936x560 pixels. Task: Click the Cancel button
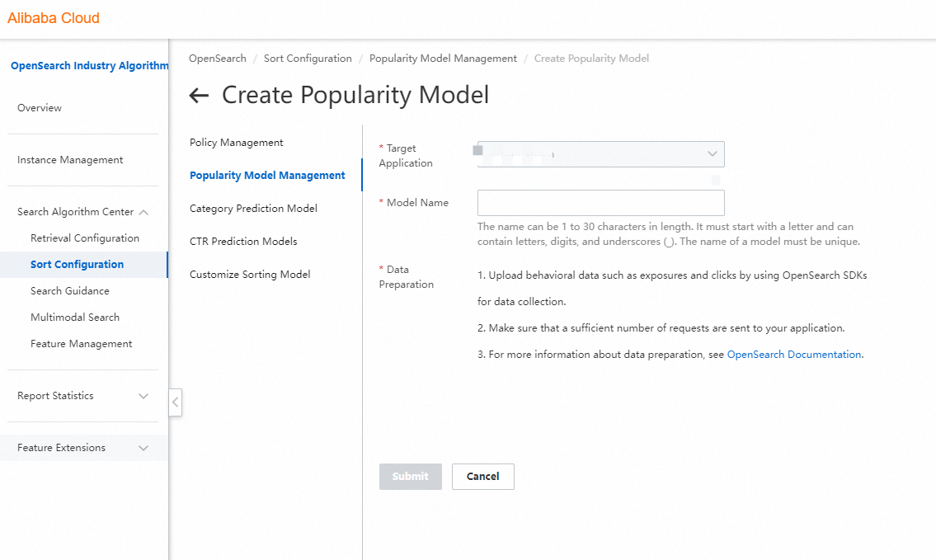pyautogui.click(x=482, y=477)
